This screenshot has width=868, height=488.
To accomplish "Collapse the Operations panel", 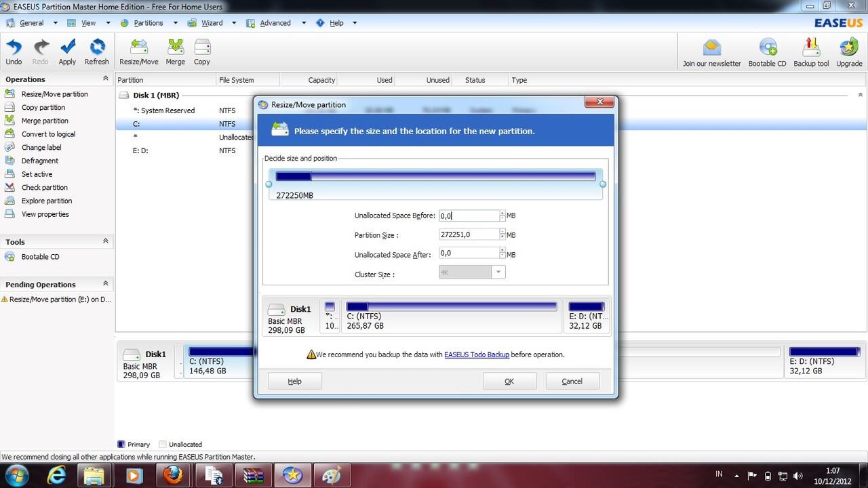I will (106, 79).
